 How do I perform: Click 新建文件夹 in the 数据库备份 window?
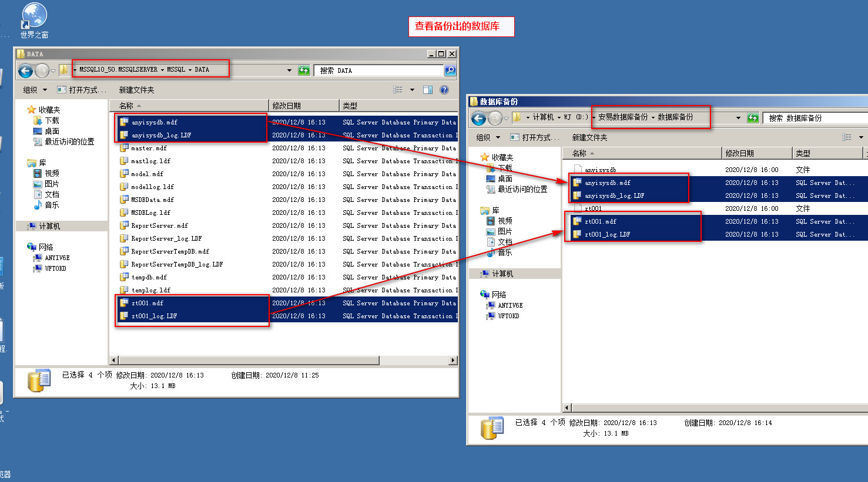pyautogui.click(x=589, y=137)
